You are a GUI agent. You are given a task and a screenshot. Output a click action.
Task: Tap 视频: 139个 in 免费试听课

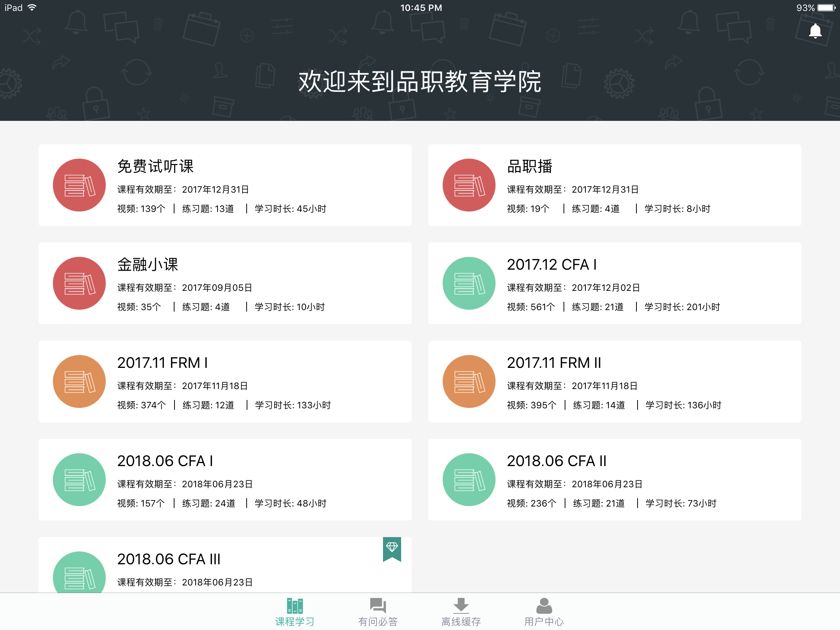pyautogui.click(x=141, y=208)
